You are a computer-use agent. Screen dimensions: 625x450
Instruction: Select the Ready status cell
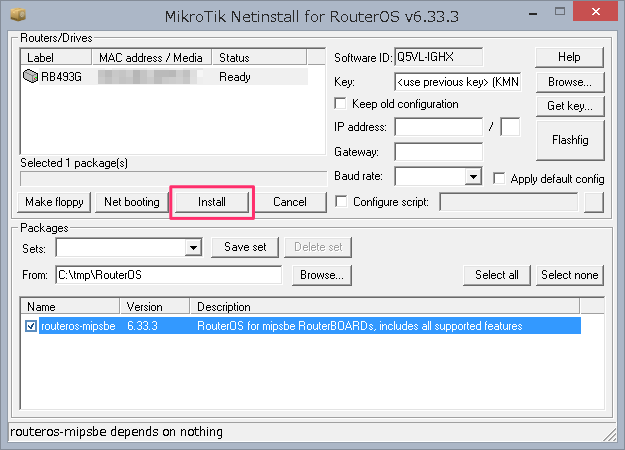[x=235, y=77]
